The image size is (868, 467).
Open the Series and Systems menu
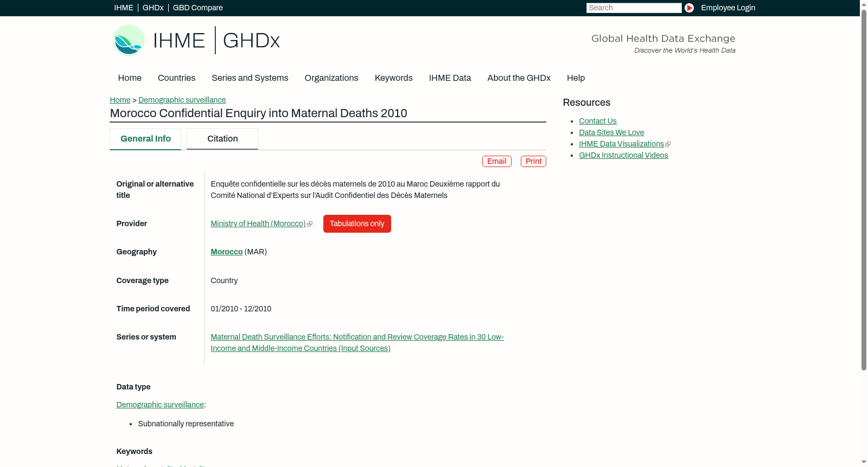[250, 78]
